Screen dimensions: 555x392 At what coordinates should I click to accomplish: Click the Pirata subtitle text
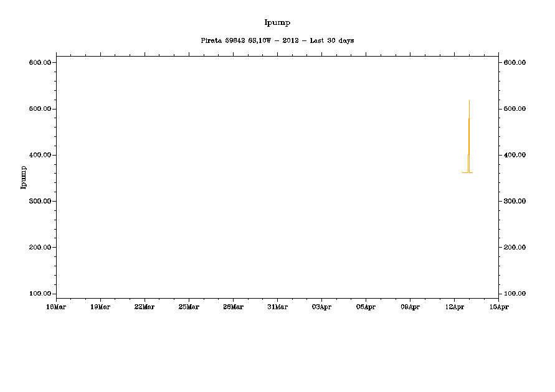point(277,40)
